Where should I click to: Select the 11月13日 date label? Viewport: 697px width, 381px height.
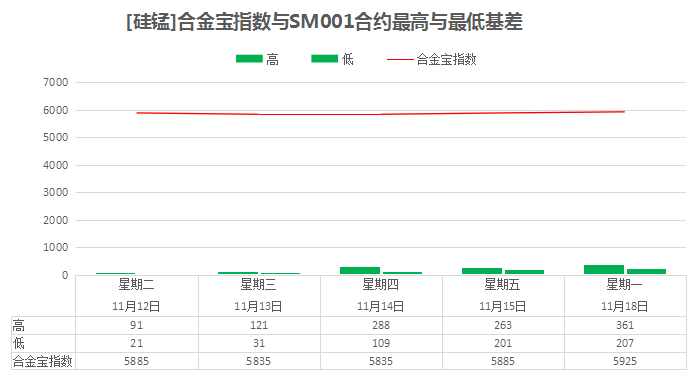[258, 306]
